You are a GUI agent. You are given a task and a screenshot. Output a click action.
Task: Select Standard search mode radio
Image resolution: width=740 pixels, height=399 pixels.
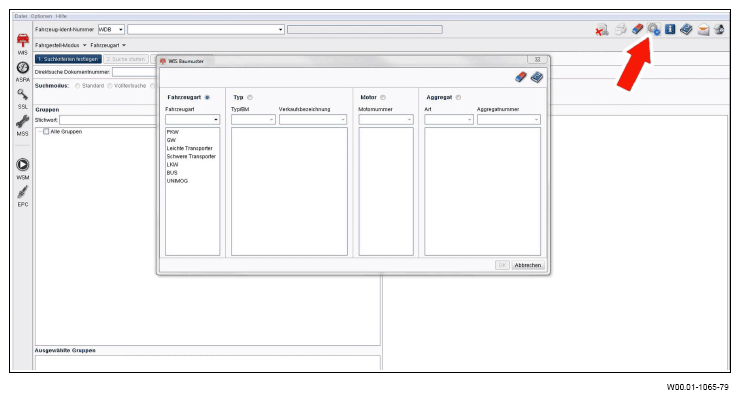pos(77,86)
